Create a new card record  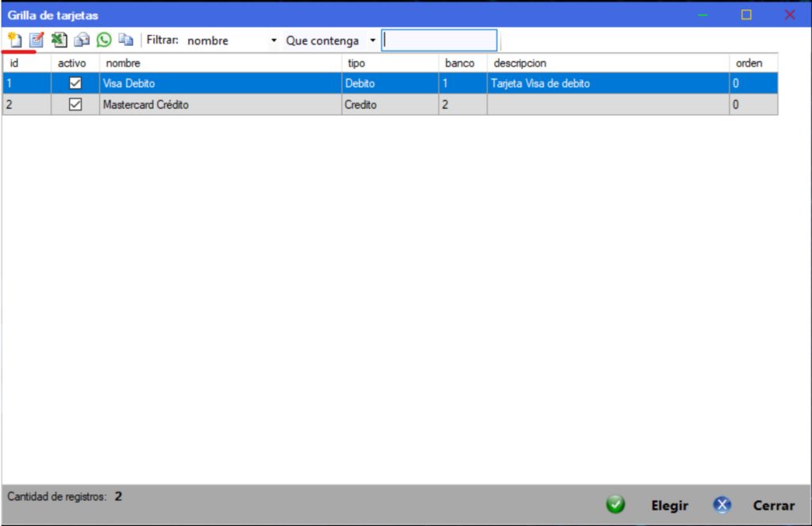[x=15, y=40]
